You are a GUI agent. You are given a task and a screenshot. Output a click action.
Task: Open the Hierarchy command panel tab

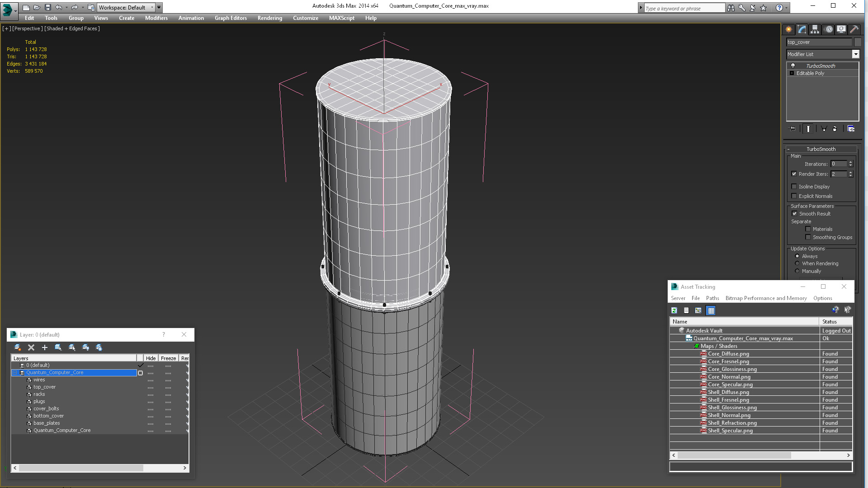click(815, 29)
